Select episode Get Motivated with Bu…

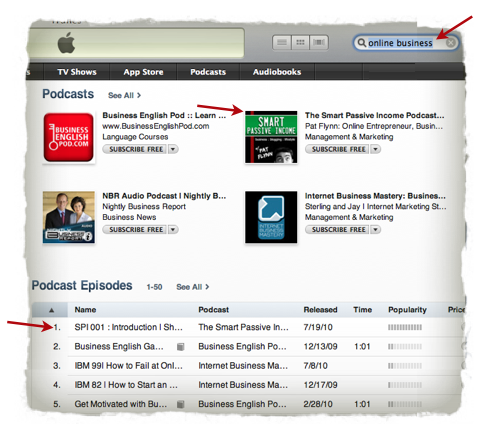tap(121, 404)
